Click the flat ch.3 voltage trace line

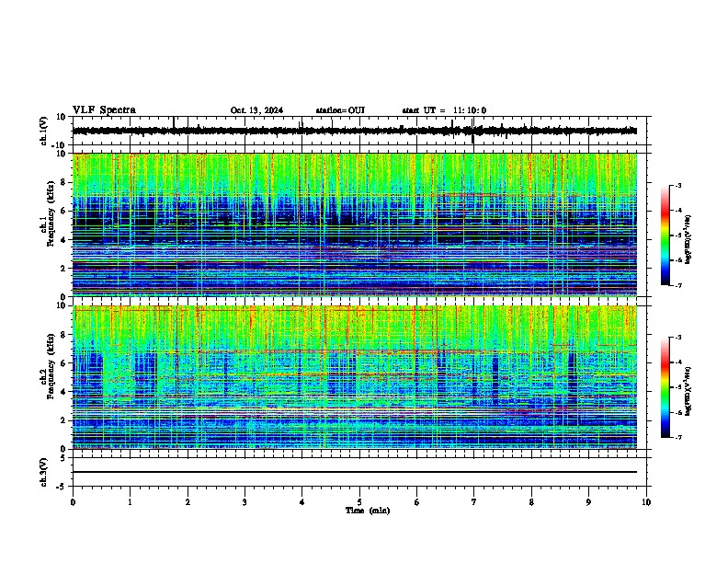click(x=354, y=472)
